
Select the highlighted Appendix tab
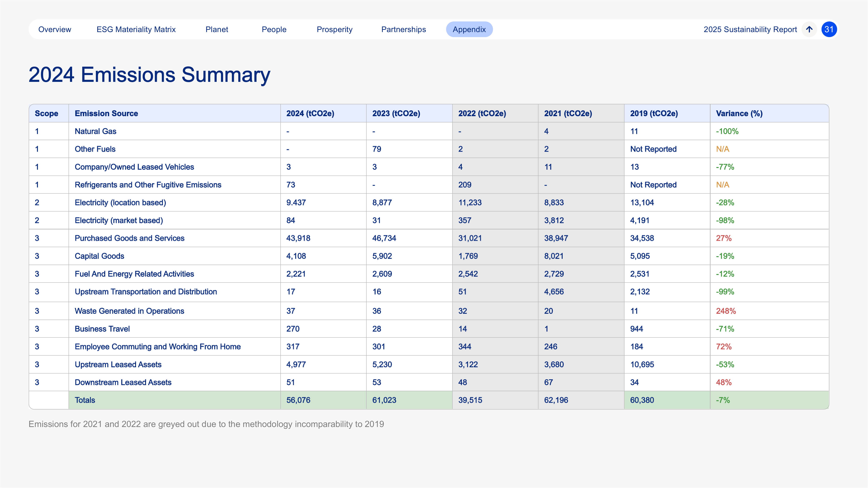click(x=469, y=29)
